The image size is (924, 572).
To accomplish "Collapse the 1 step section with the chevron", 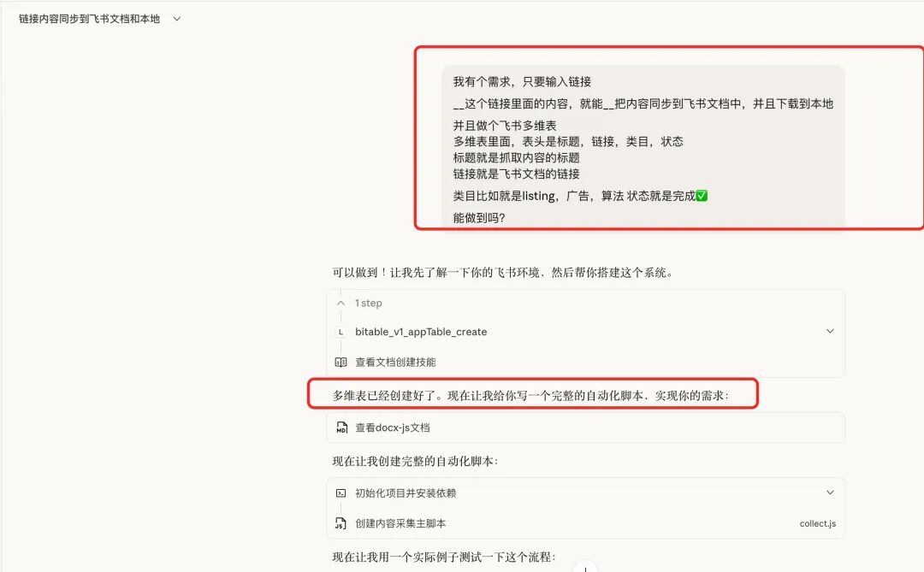I will (x=341, y=303).
